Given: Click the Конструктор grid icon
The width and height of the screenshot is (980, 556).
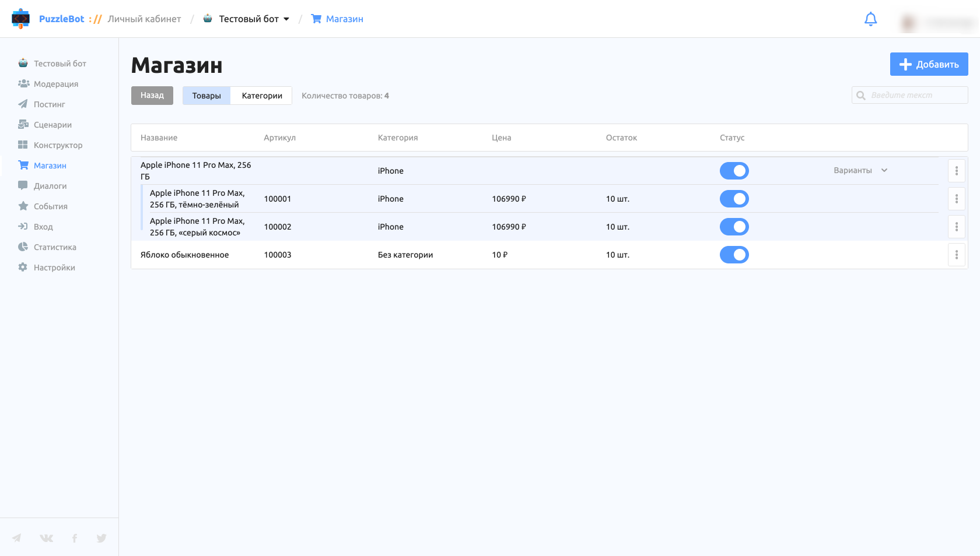Looking at the screenshot, I should coord(23,145).
